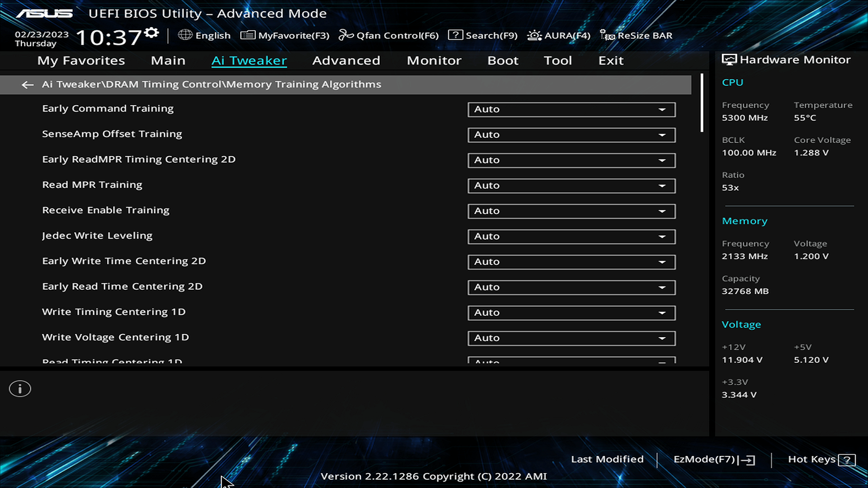Click the info icon in help panel
868x488 pixels.
click(20, 389)
